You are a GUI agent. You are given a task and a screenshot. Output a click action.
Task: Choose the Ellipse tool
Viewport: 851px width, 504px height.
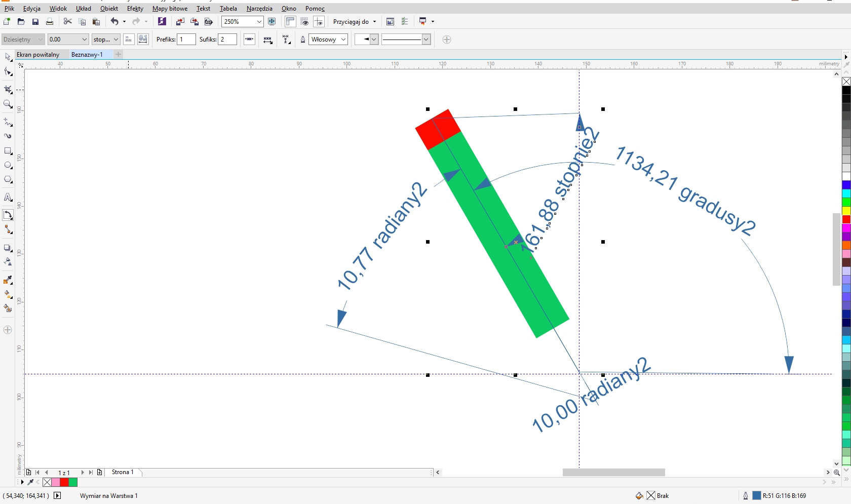[x=8, y=166]
